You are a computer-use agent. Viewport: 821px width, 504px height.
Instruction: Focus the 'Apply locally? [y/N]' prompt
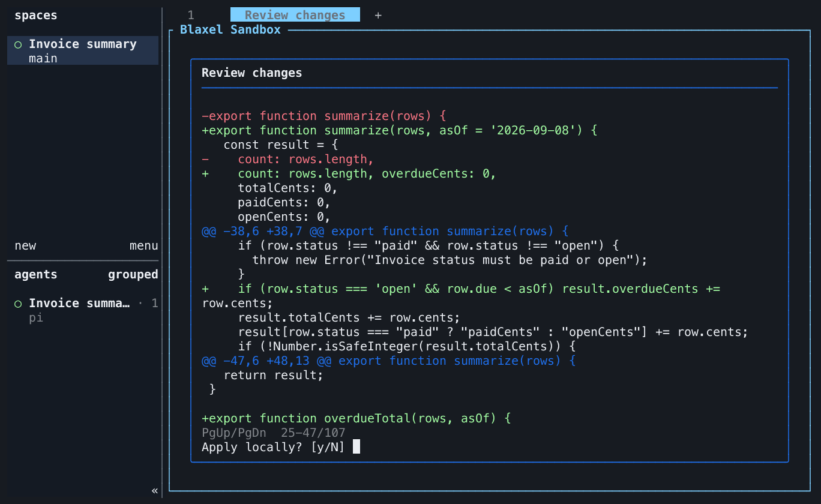pyautogui.click(x=273, y=448)
